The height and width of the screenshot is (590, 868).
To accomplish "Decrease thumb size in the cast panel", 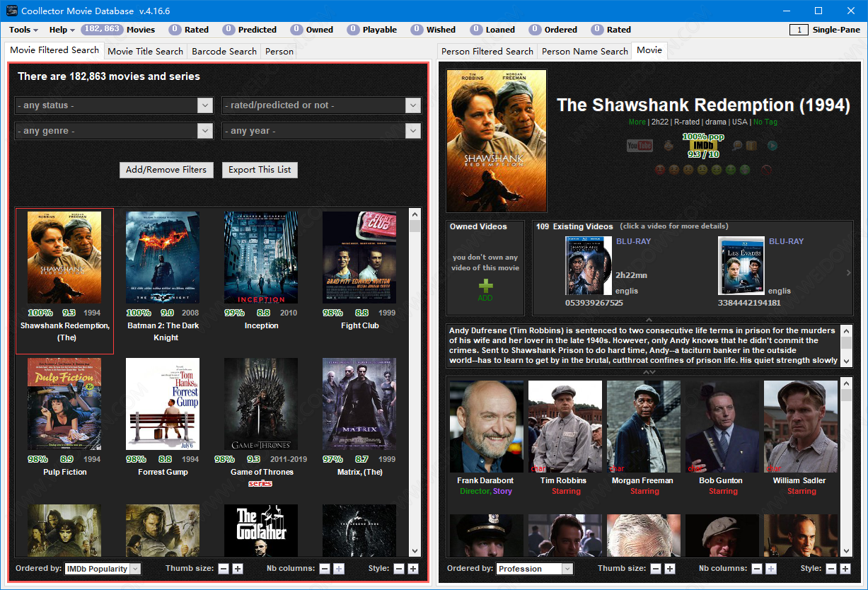I will [x=656, y=569].
